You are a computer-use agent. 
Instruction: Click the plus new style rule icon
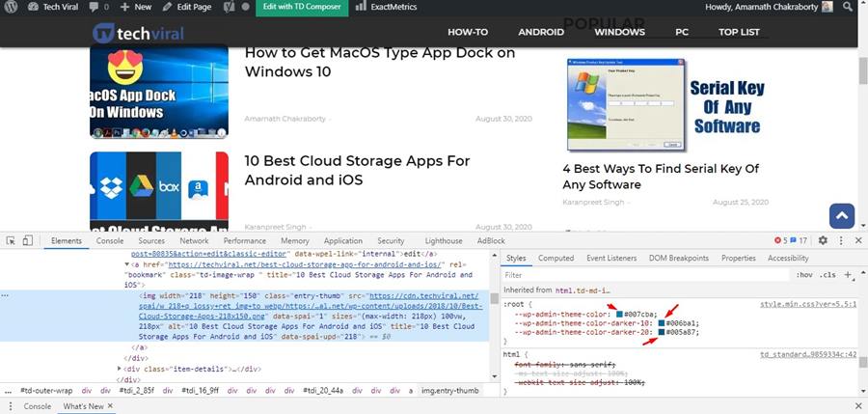(849, 275)
